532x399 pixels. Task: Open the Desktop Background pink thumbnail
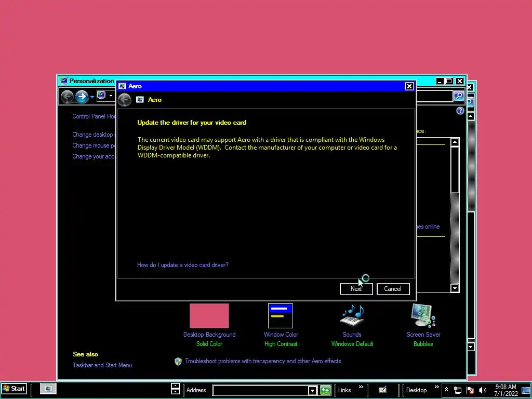pos(209,316)
